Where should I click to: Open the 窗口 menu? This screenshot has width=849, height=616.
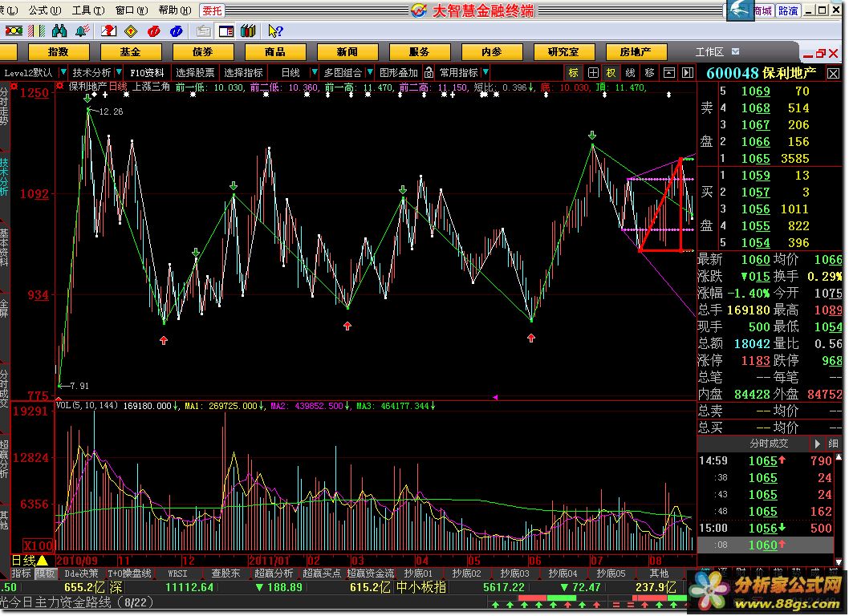131,10
